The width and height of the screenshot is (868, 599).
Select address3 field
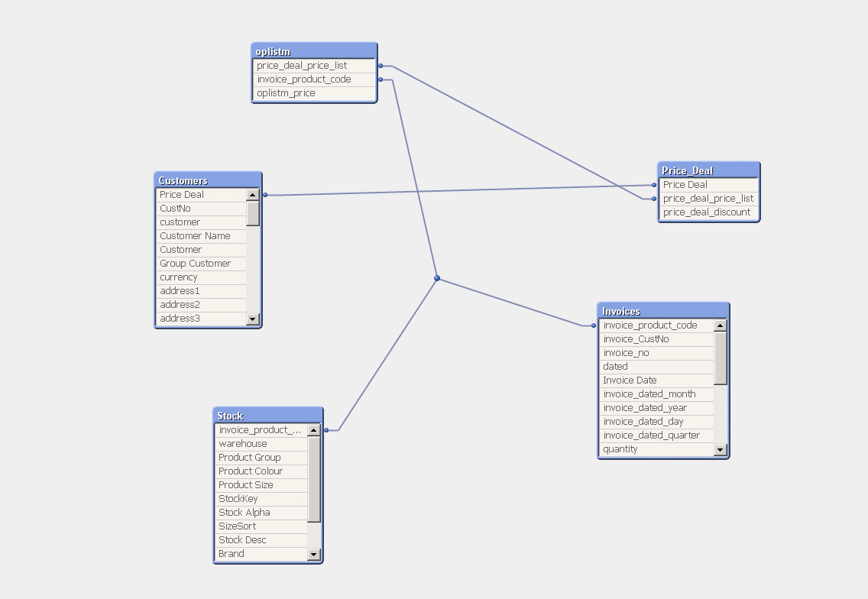tap(201, 319)
